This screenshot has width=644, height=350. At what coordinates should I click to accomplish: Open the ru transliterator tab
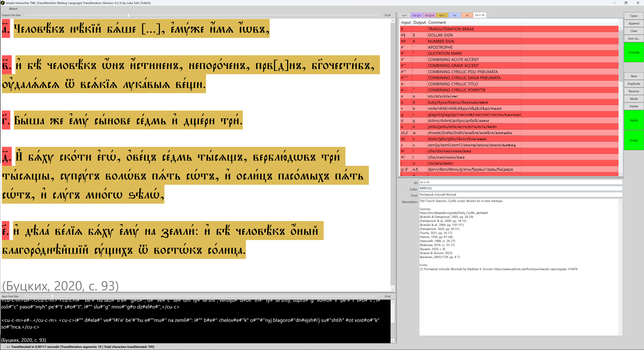tap(454, 15)
